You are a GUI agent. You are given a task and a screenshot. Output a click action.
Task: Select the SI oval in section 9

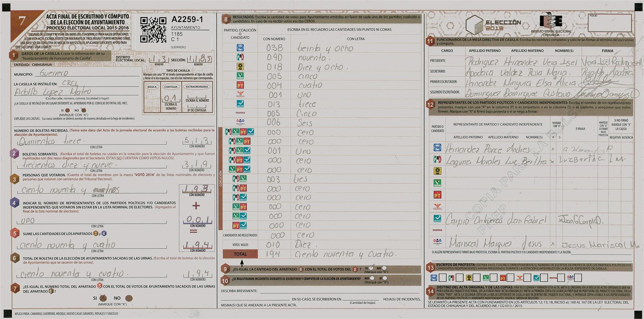(x=371, y=268)
